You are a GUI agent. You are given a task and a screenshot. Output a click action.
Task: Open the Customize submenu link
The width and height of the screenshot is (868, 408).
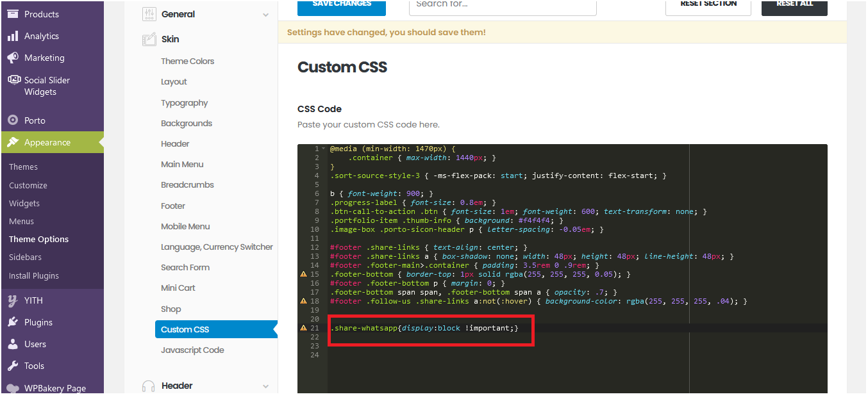[28, 185]
